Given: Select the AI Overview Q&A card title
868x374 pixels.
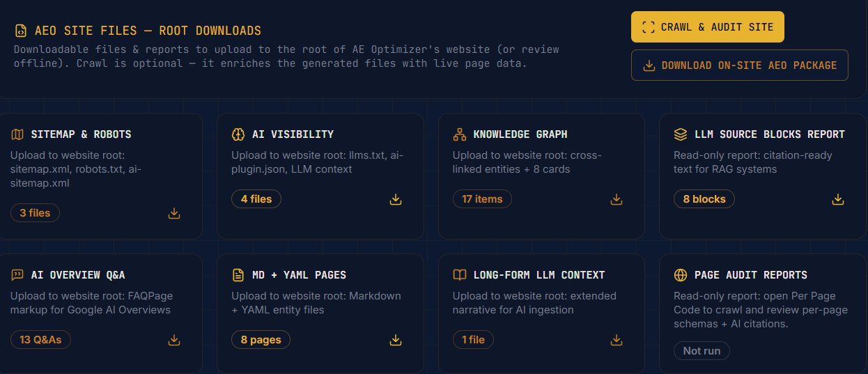Looking at the screenshot, I should [x=78, y=274].
